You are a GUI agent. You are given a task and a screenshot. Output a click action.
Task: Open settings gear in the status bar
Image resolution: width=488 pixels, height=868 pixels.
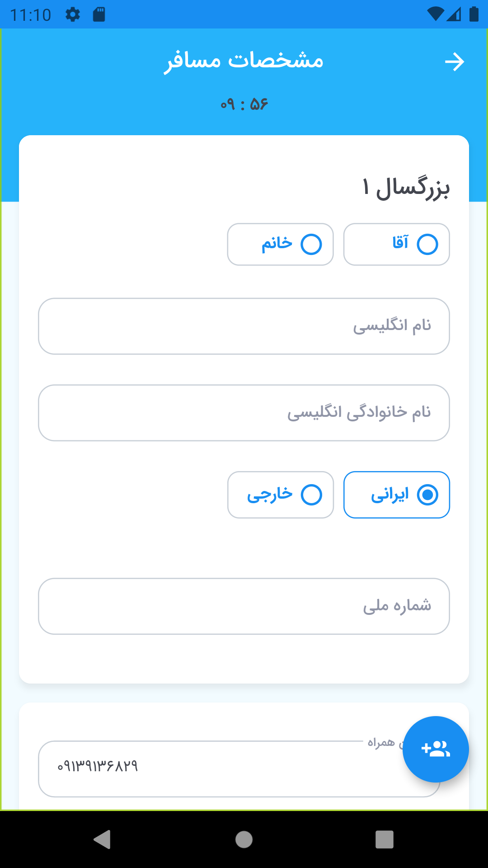[x=72, y=14]
